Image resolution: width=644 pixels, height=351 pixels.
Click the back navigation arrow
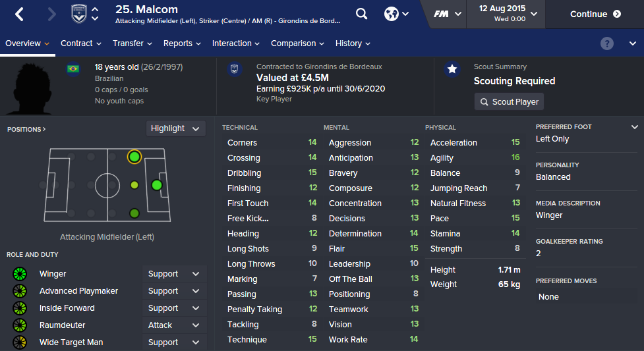click(x=19, y=14)
